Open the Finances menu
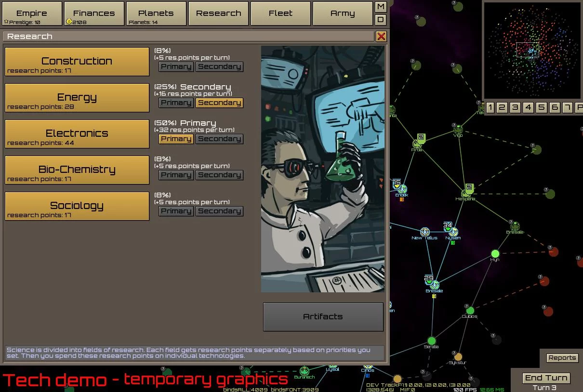The height and width of the screenshot is (392, 583). pyautogui.click(x=94, y=13)
